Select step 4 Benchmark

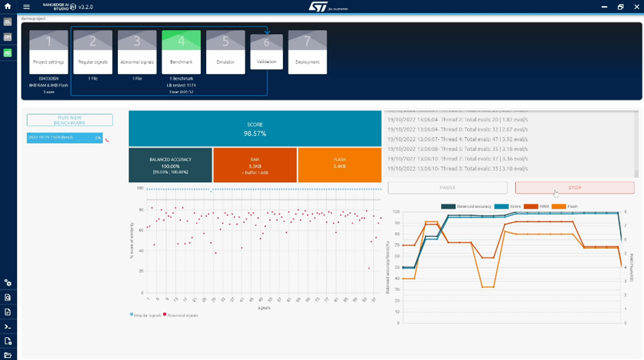(x=181, y=52)
